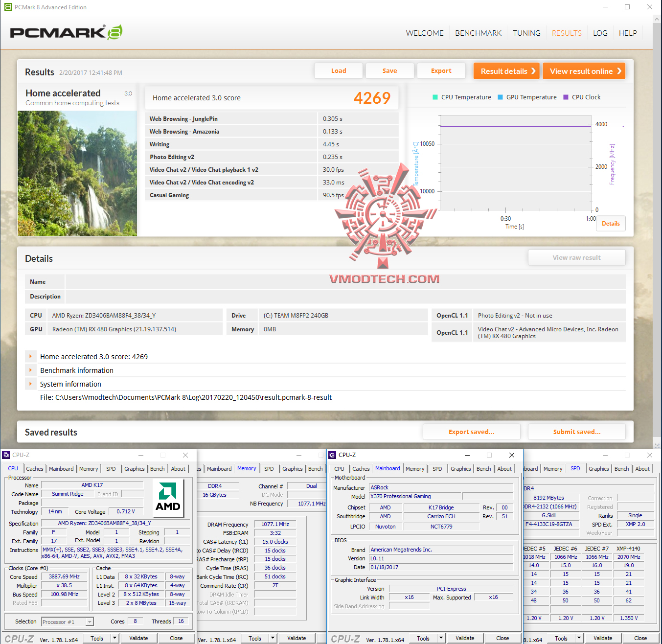Open the Bench tab in CPU-Z CPU window
Screen dimensions: 662x644
(158, 469)
